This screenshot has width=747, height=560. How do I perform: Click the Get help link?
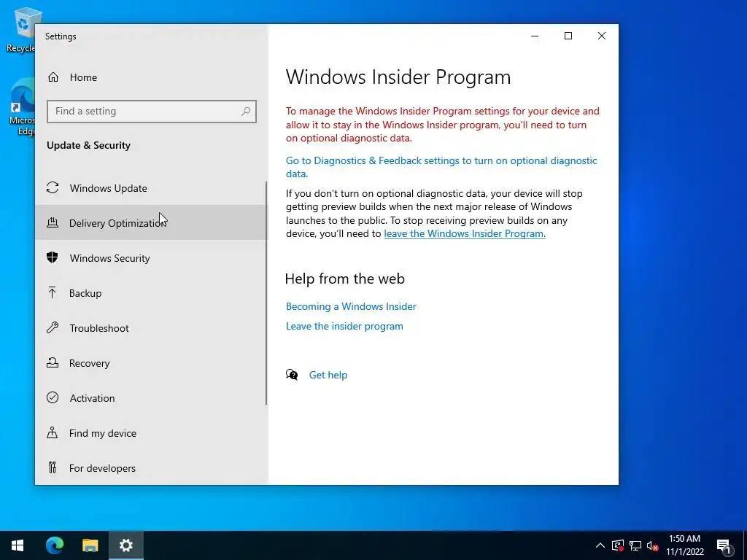(x=328, y=375)
